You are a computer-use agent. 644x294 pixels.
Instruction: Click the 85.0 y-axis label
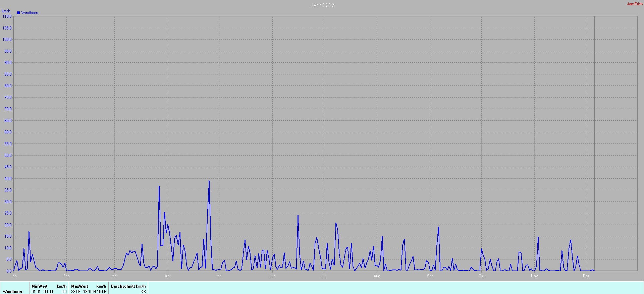tap(8, 74)
